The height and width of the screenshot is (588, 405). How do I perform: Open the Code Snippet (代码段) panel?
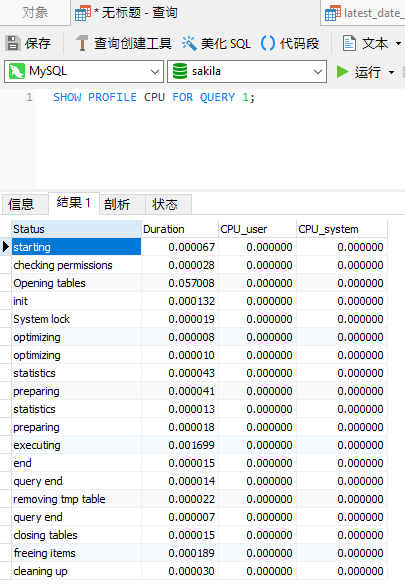coord(290,43)
